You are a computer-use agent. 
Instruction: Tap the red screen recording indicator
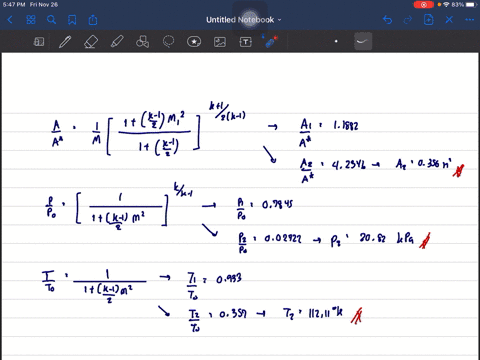[424, 5]
